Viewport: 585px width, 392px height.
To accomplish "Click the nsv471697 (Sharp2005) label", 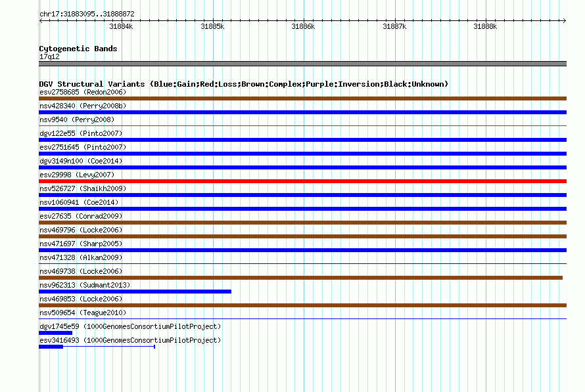I will (x=81, y=244).
